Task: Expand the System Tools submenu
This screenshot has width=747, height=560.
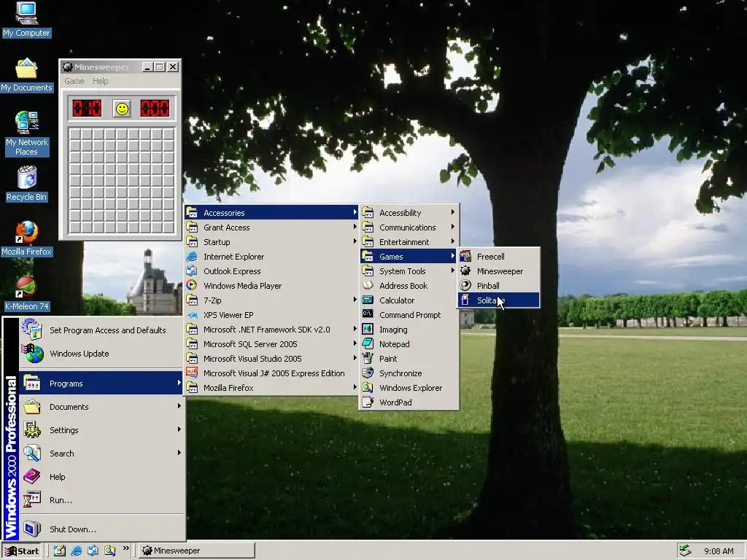Action: click(409, 271)
